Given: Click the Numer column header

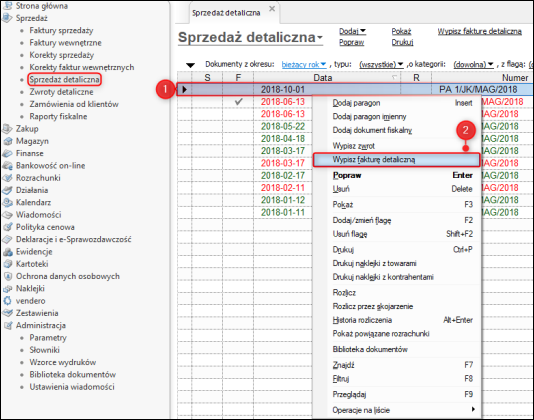Looking at the screenshot, I should (482, 78).
